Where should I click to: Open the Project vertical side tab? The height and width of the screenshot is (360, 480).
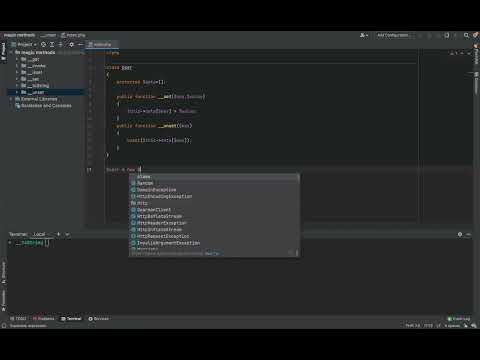click(x=3, y=52)
